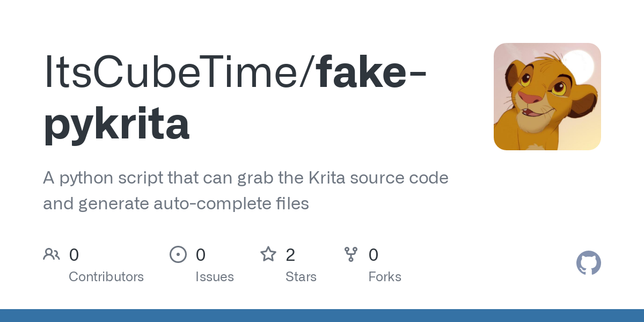Image resolution: width=644 pixels, height=322 pixels.
Task: Click the GitHub Octocat logo
Action: 588,264
